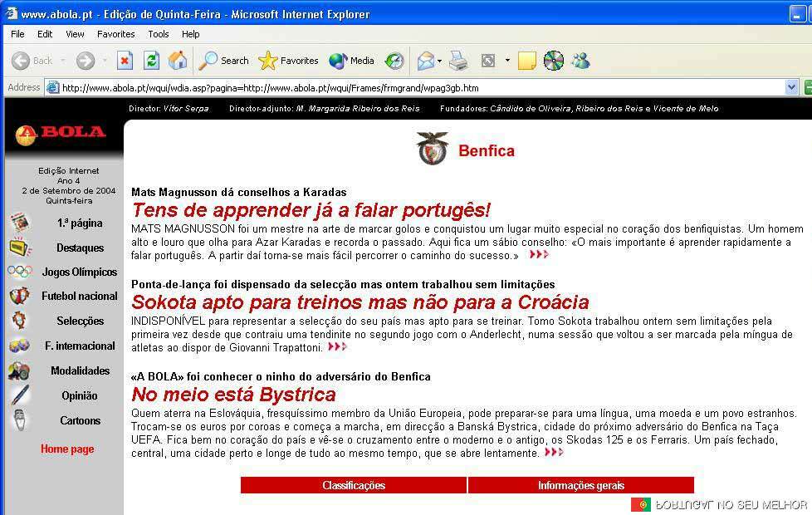Click the red arrows after the Bystrica article
Screen dimensions: 812x515
point(554,453)
